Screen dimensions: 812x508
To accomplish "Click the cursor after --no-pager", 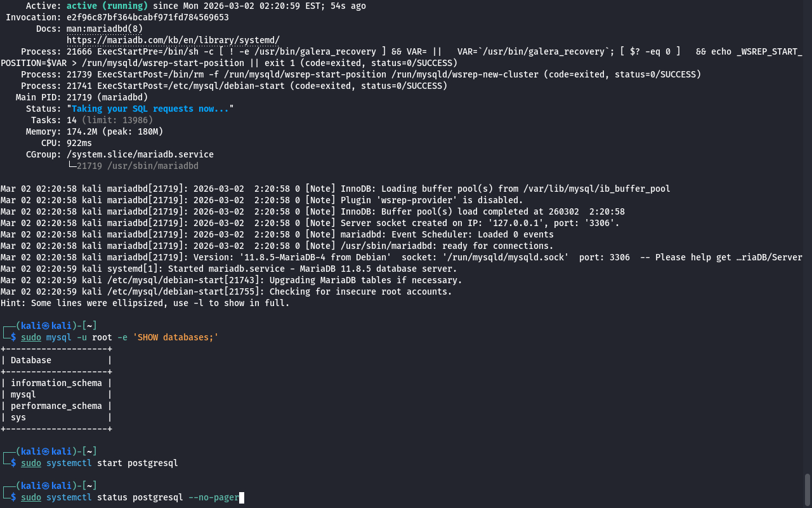I will tap(242, 497).
